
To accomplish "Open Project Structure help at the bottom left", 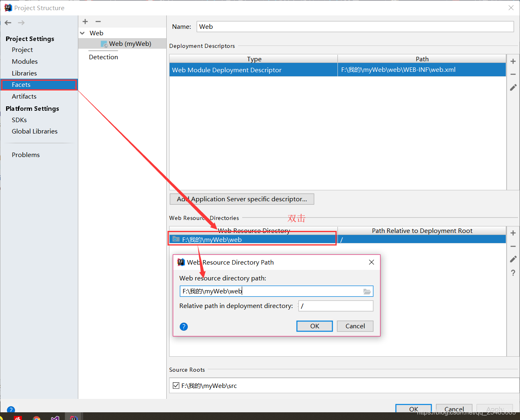I will pyautogui.click(x=11, y=409).
